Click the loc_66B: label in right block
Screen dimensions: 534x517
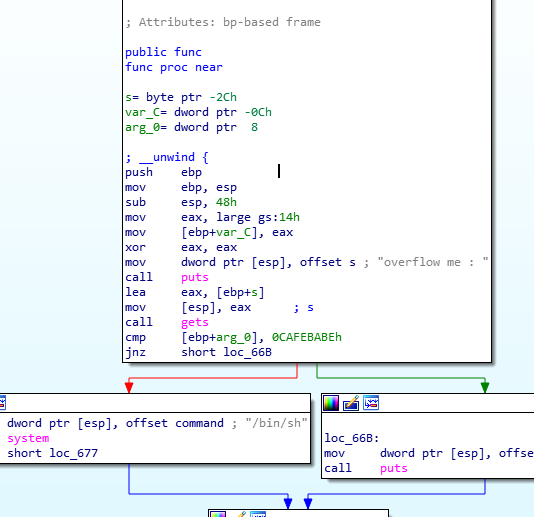point(352,438)
